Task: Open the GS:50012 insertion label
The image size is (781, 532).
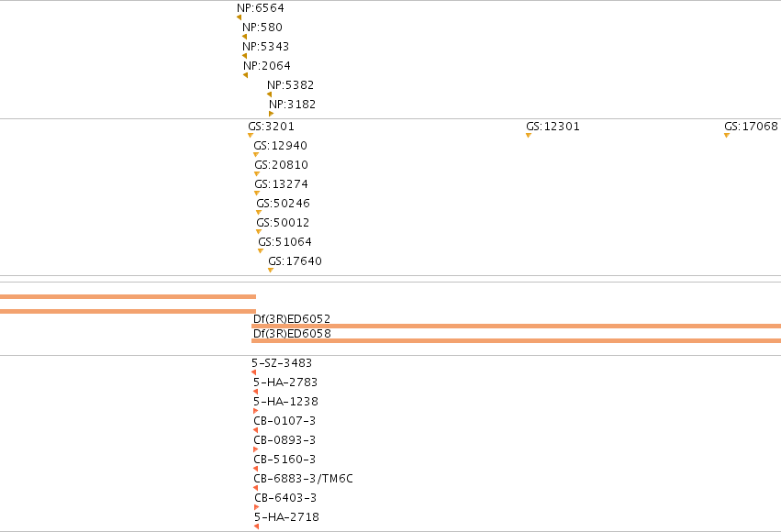Action: pos(283,223)
